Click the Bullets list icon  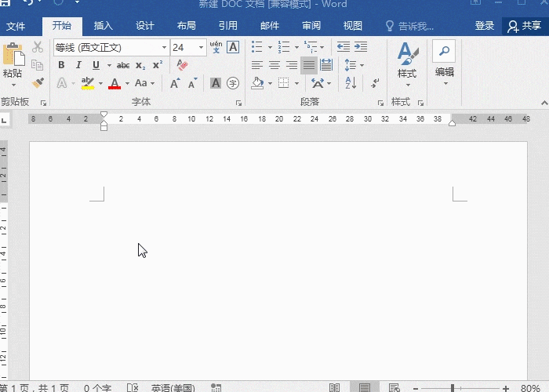(257, 47)
